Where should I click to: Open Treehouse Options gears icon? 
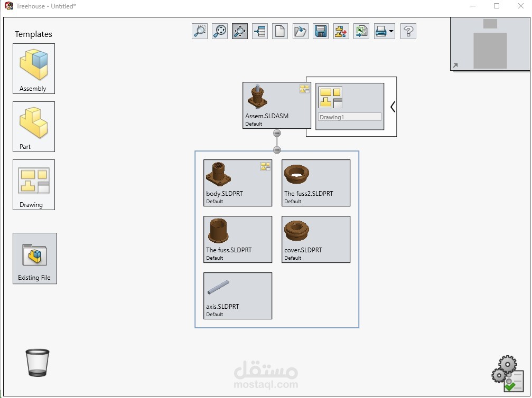coord(508,374)
